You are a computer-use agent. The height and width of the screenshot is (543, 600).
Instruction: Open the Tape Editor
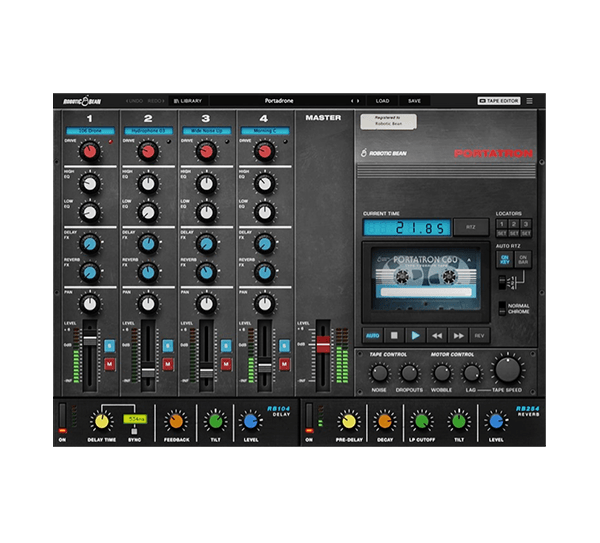[499, 101]
